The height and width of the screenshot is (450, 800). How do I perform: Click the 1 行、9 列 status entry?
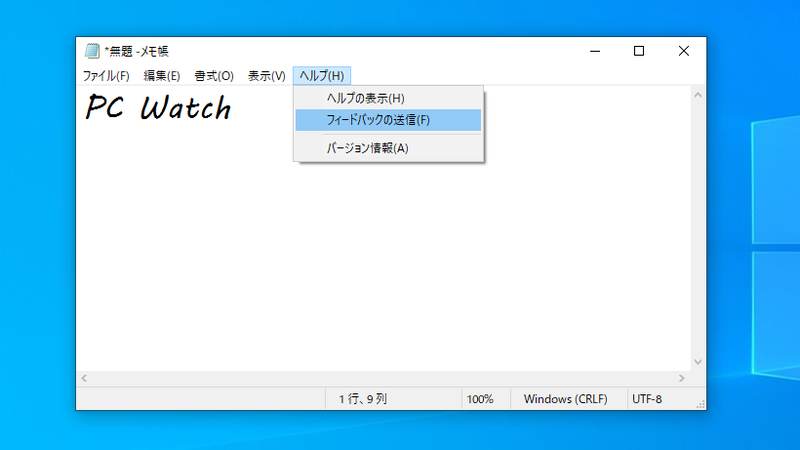click(363, 399)
